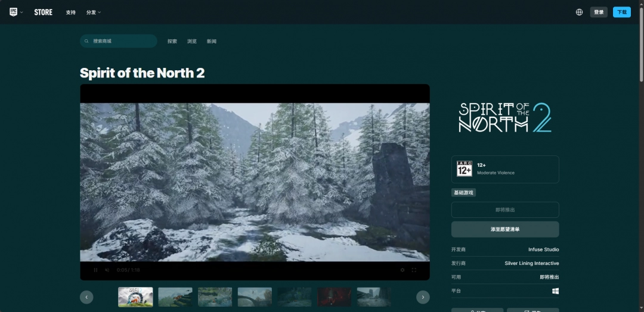The width and height of the screenshot is (644, 312).
Task: Click the IARC 12+ rating badge
Action: point(465,169)
